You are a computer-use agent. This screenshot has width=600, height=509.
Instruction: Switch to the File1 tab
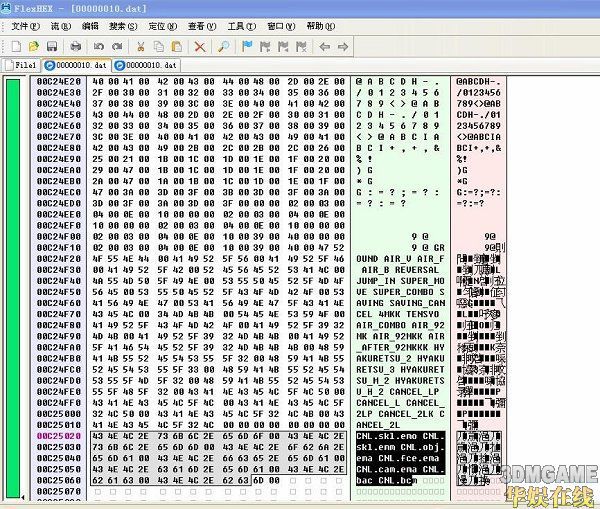21,65
